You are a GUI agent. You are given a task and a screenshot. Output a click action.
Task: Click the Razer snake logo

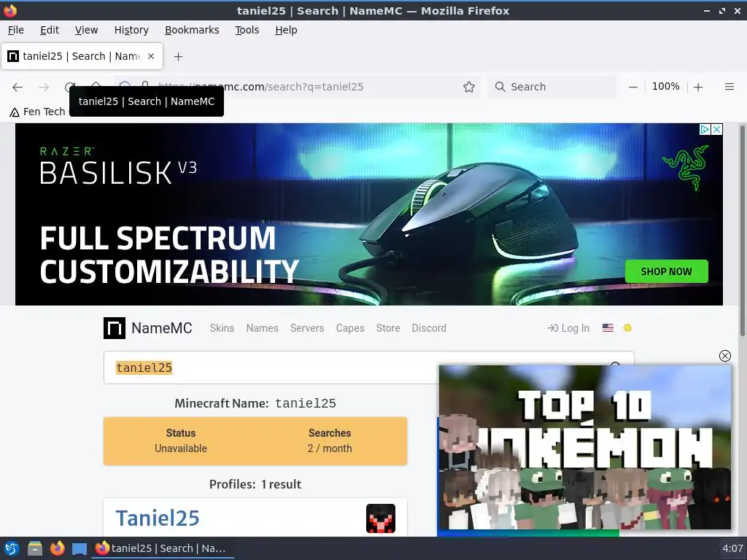coord(686,167)
